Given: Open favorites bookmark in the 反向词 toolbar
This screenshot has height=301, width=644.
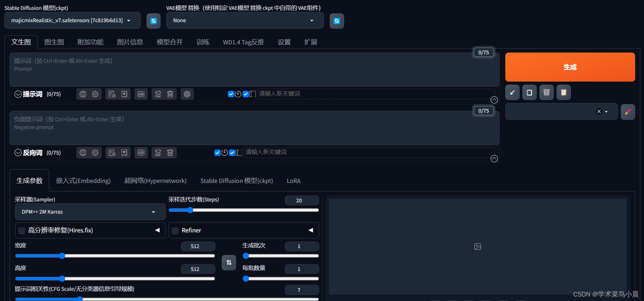Looking at the screenshot, I should tap(124, 153).
